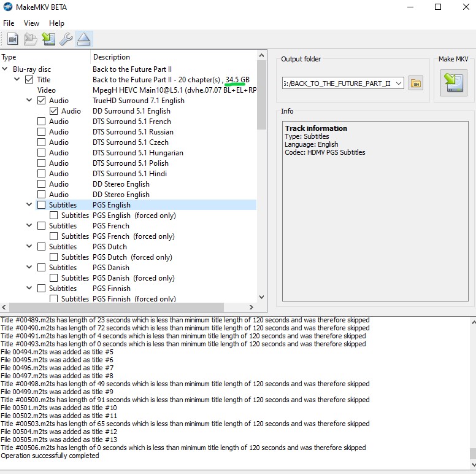This screenshot has height=474, width=476.
Task: Check PGS Dutch (forced only) subtitles
Action: [x=53, y=257]
